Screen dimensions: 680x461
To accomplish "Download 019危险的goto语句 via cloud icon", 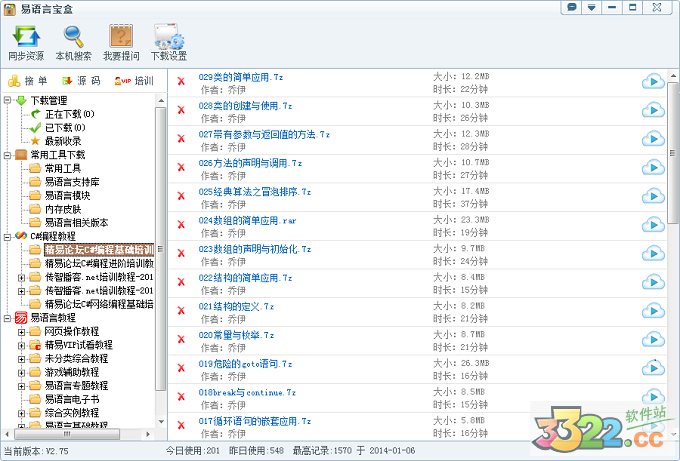I will pyautogui.click(x=653, y=368).
